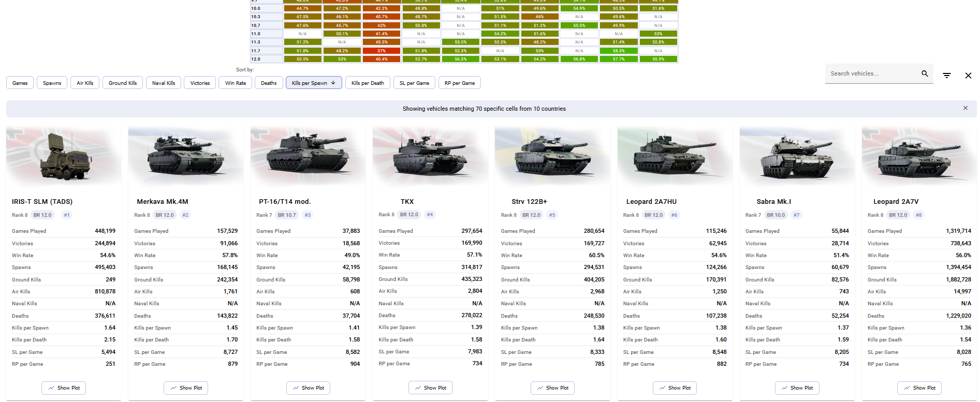Screen dimensions: 980x402
Task: Click the Search vehicles input field
Action: [x=873, y=73]
